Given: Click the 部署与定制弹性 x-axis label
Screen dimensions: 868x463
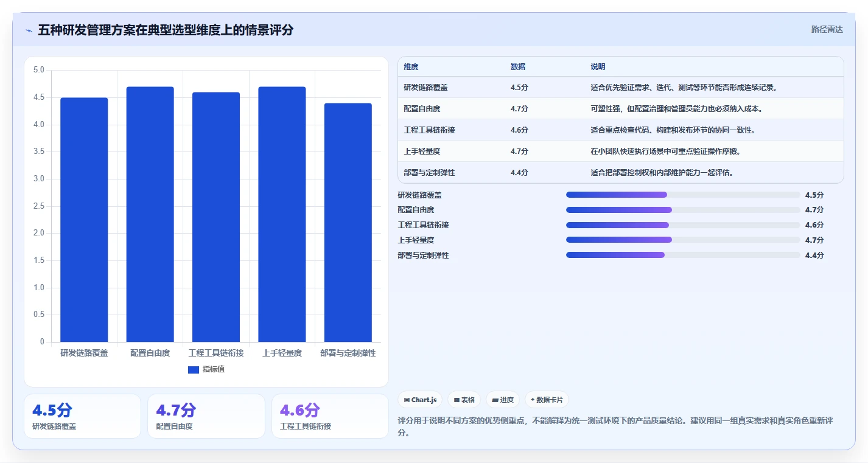Looking at the screenshot, I should 348,353.
